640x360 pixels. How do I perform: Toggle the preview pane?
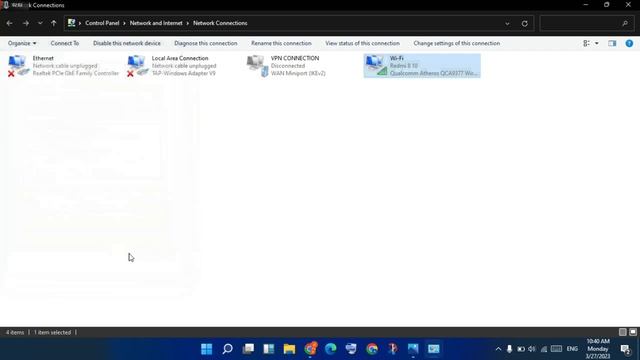(612, 43)
